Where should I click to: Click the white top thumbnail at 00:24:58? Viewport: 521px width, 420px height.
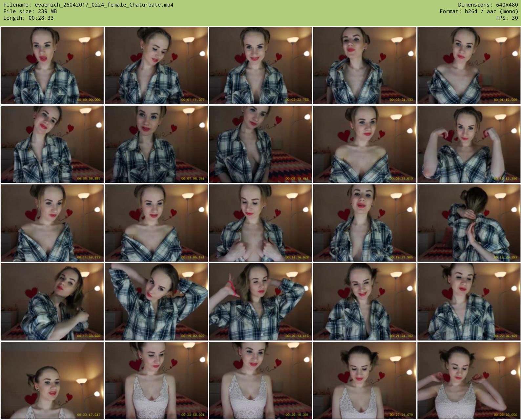coord(156,380)
